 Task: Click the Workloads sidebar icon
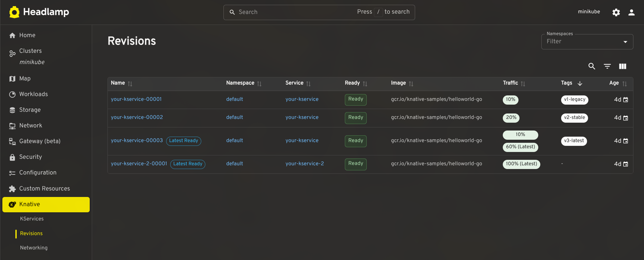[12, 94]
